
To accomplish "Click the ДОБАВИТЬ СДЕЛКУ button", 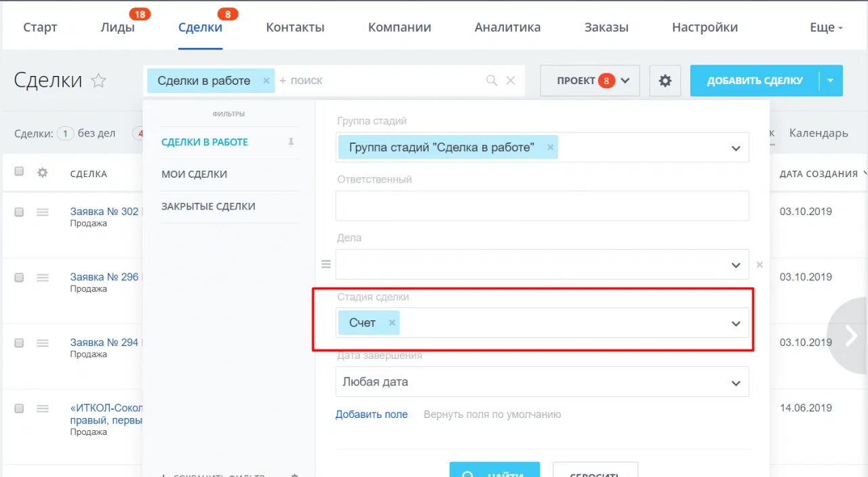I will [755, 80].
